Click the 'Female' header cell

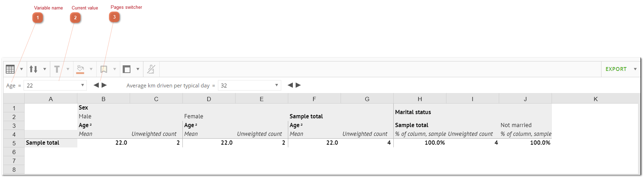194,117
